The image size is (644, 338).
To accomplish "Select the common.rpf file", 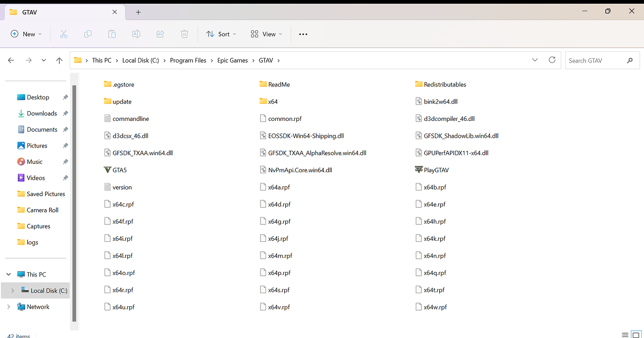I will [280, 119].
